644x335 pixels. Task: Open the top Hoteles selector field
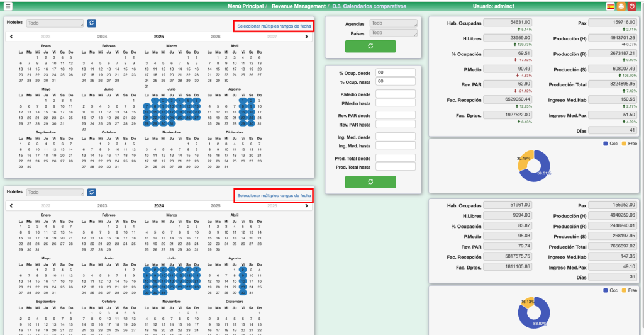[55, 23]
